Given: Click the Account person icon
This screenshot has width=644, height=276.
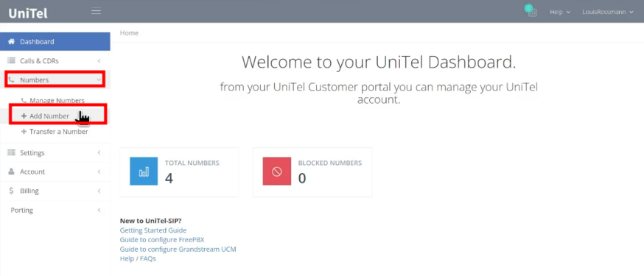Looking at the screenshot, I should 12,171.
